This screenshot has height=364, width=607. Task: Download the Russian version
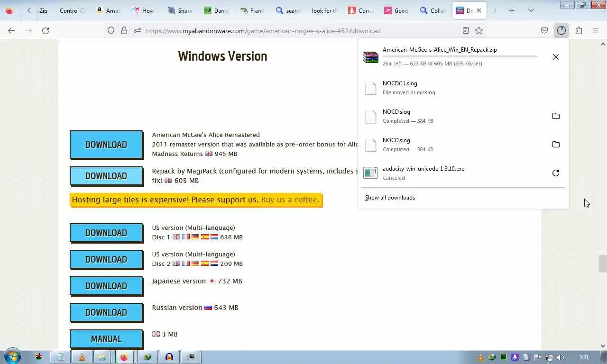coord(106,312)
